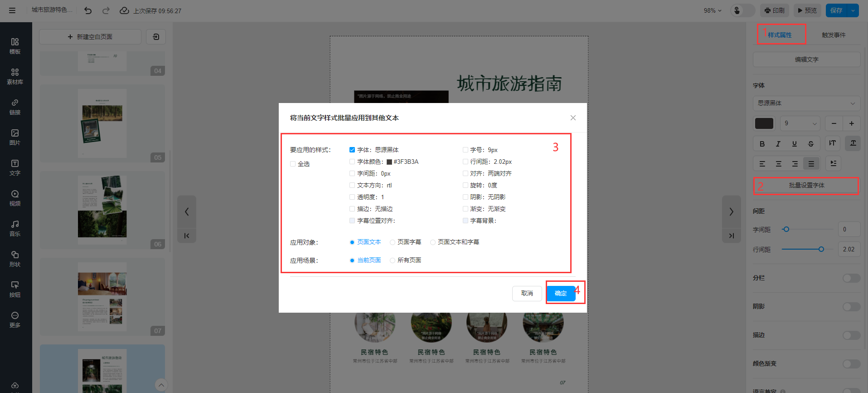Check the 字体颜色 #3F3B3A checkbox

click(x=352, y=162)
